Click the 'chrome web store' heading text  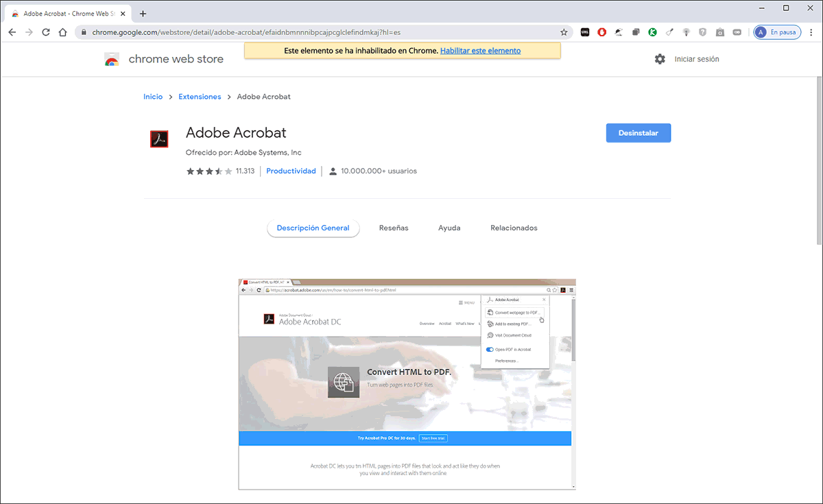click(x=176, y=59)
